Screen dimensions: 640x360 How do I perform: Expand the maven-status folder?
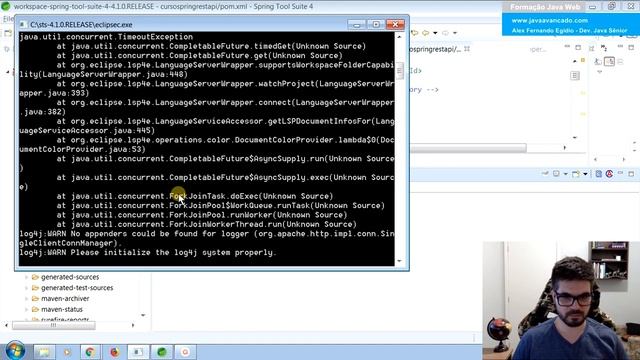27,309
